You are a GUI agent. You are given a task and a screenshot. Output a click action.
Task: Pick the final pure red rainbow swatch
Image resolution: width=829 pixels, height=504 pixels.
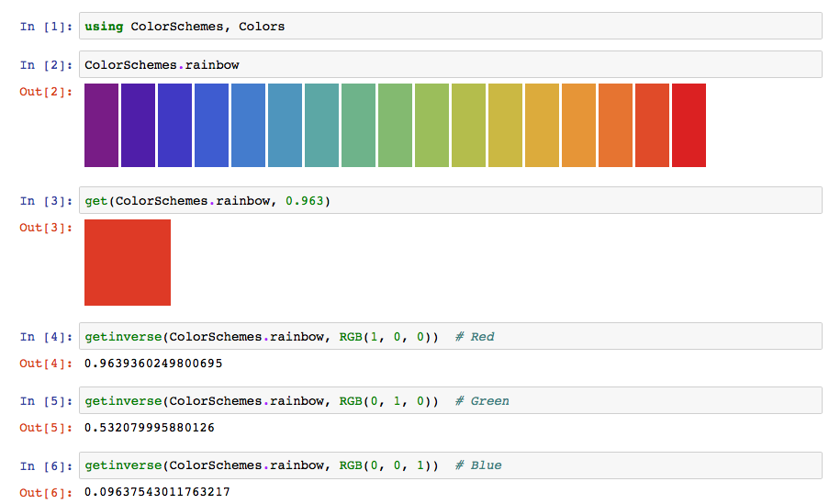click(689, 126)
